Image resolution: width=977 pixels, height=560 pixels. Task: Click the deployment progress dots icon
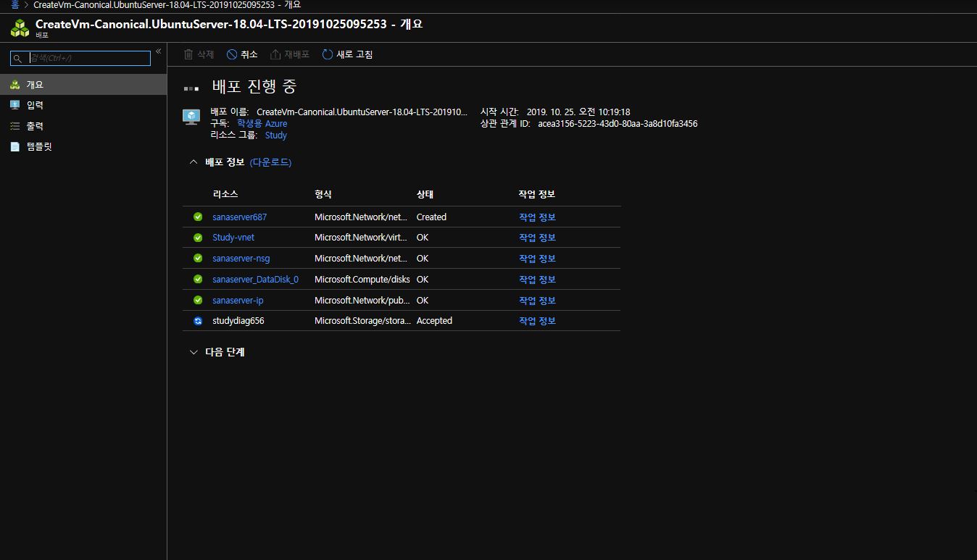click(x=191, y=88)
